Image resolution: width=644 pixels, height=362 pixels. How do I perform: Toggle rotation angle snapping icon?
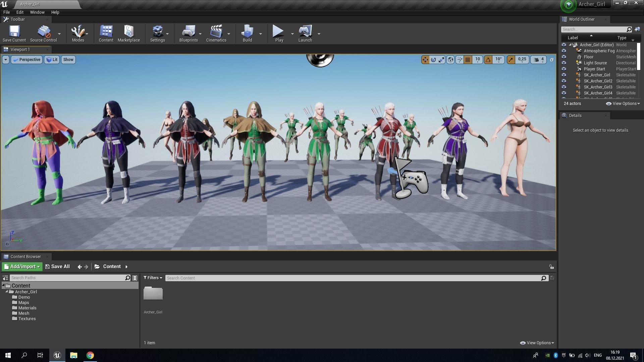pyautogui.click(x=488, y=60)
